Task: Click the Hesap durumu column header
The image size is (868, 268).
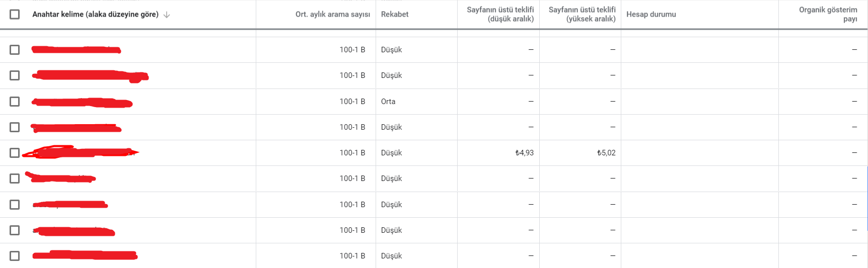Action: click(651, 14)
